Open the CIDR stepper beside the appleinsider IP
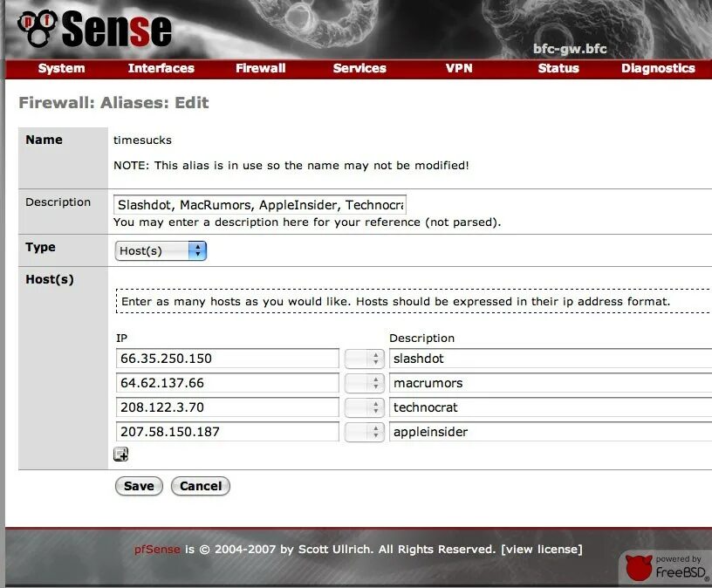 [x=364, y=431]
